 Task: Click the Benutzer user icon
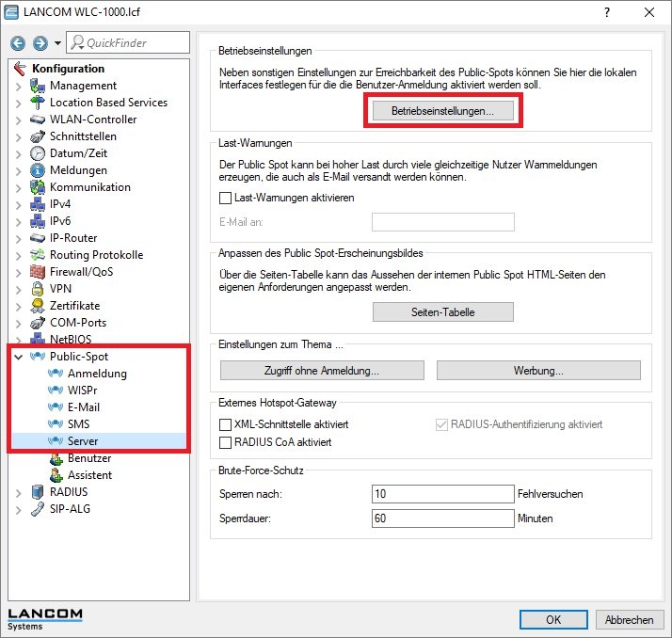pyautogui.click(x=56, y=458)
